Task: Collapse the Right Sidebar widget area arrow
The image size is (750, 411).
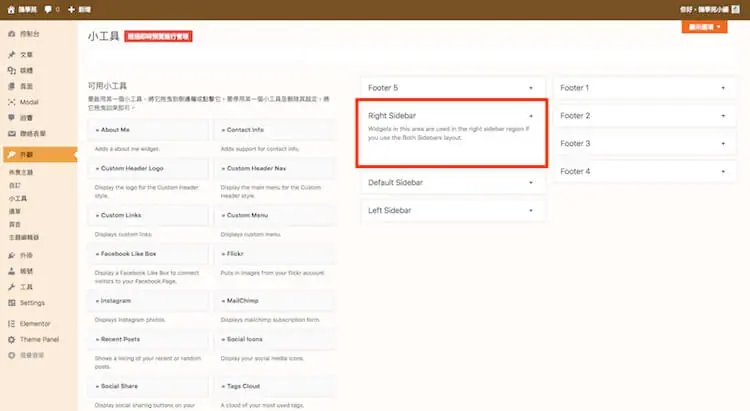Action: click(531, 116)
